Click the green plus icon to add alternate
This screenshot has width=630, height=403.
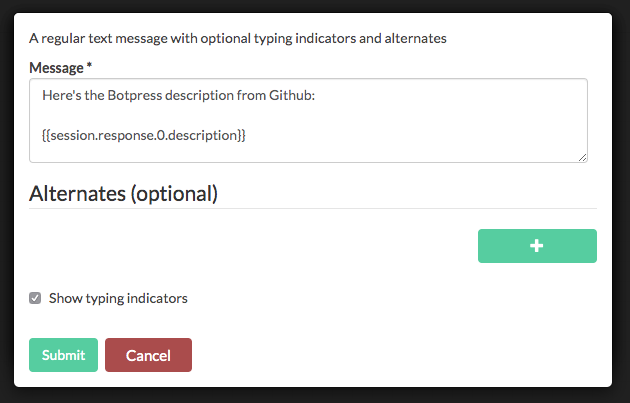(537, 246)
